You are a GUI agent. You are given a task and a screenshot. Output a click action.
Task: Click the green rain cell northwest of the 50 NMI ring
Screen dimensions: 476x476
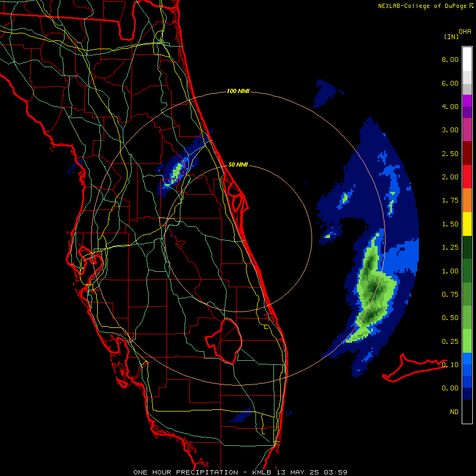(177, 173)
